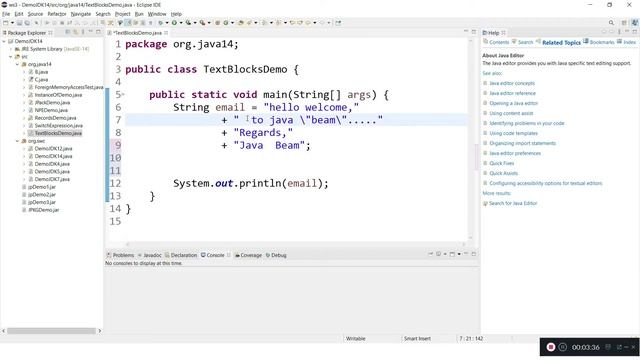Open Quick Fixes help link
The image size is (640, 360).
(x=502, y=163)
